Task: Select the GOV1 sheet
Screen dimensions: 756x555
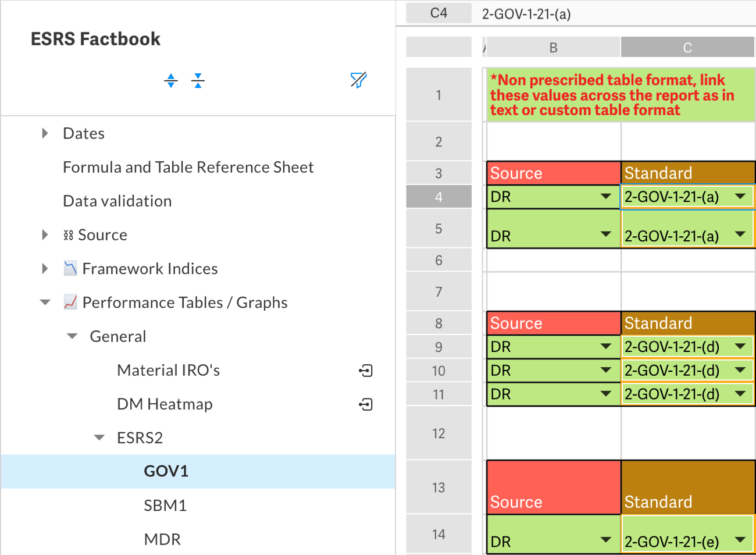Action: click(166, 471)
